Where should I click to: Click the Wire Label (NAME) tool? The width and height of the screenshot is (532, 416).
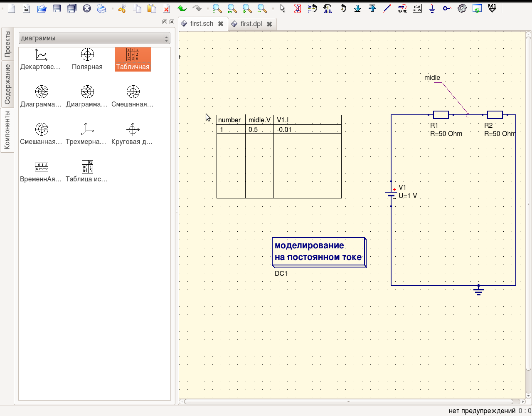pos(402,8)
